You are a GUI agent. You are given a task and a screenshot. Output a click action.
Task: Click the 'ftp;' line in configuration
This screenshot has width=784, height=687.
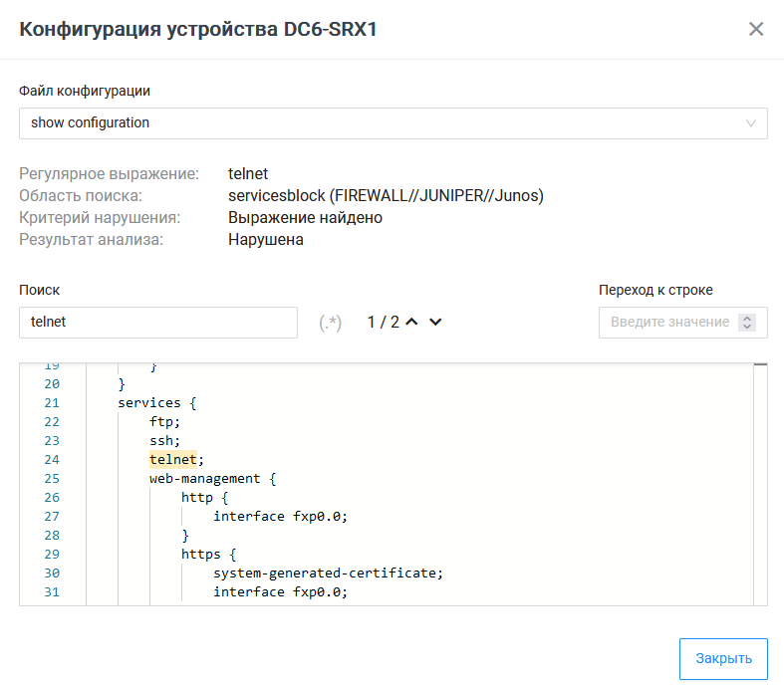tap(165, 421)
